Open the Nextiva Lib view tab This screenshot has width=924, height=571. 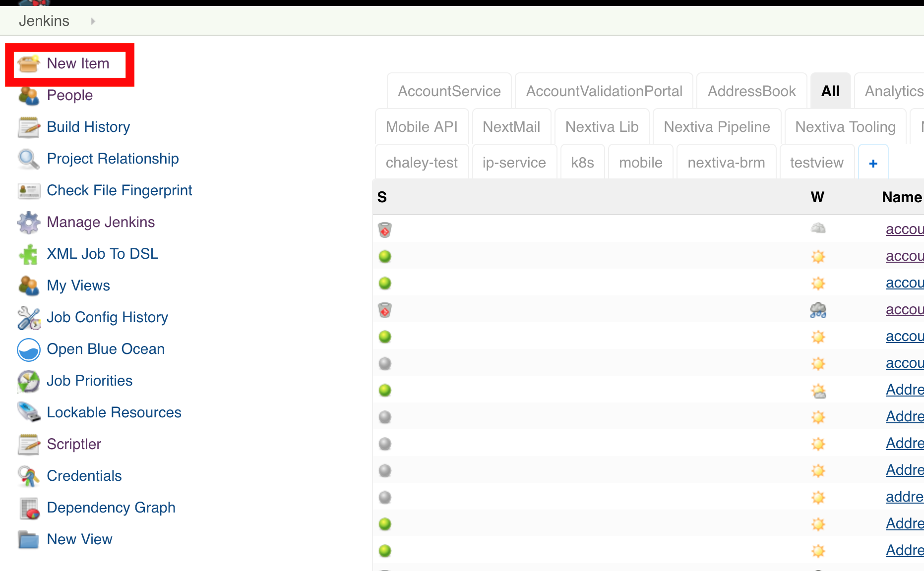point(602,127)
